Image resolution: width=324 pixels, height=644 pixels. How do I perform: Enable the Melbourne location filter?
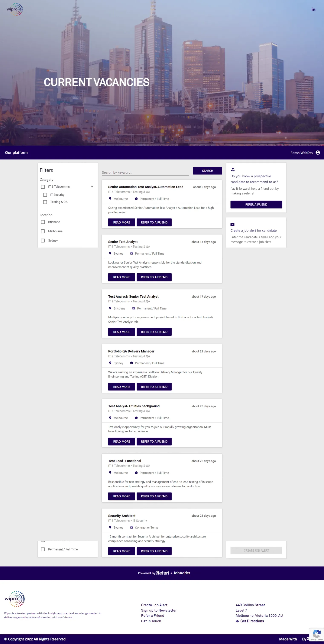(x=43, y=231)
